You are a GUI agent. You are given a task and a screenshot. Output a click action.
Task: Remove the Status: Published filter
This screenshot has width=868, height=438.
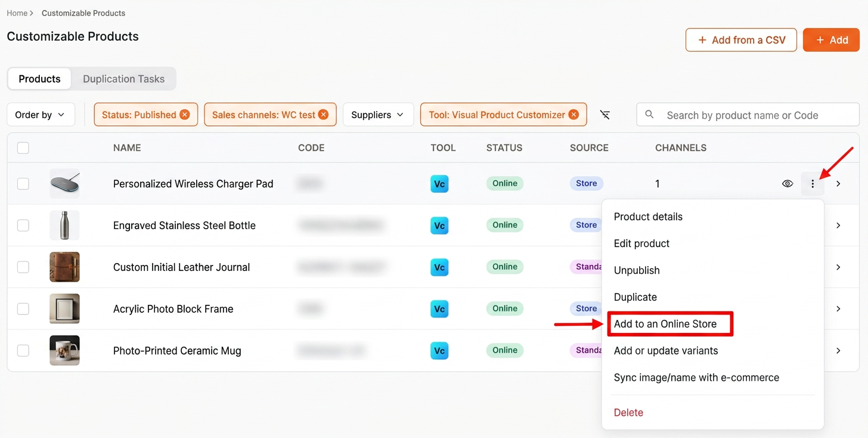point(185,115)
